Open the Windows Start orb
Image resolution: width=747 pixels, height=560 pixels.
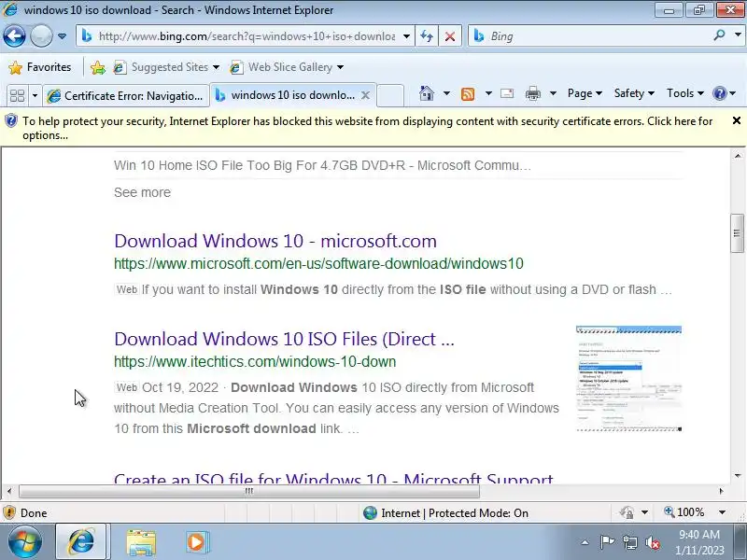[x=24, y=542]
